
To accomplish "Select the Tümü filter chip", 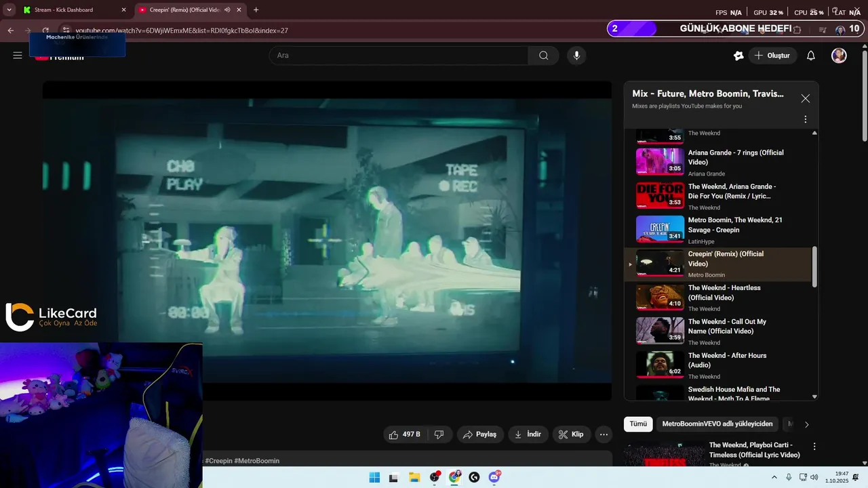I will [638, 424].
